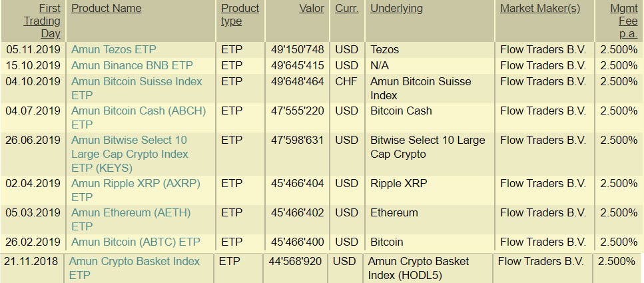644x283 pixels.
Task: Open Amun Bitcoin (ABTC) ETP link
Action: pos(136,242)
